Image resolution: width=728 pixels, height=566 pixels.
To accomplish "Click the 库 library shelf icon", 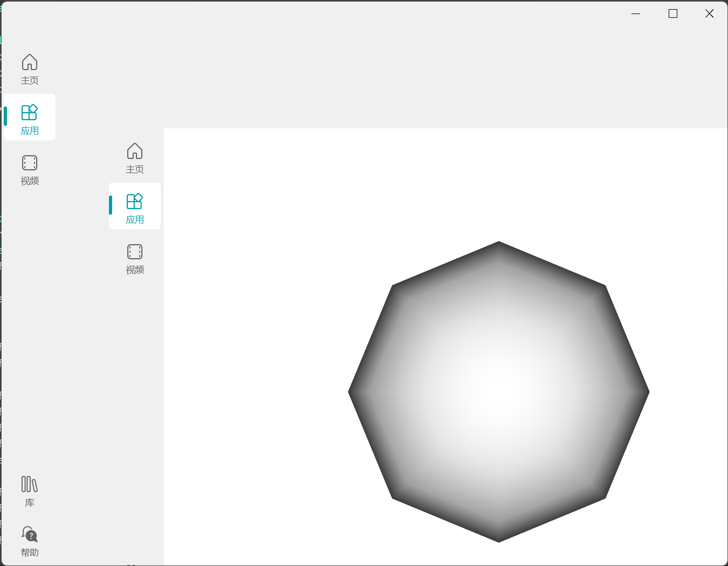I will point(29,484).
